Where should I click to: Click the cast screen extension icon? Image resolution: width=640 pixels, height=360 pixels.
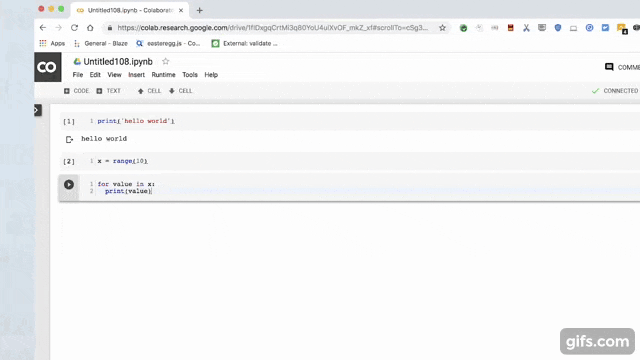coord(573,28)
